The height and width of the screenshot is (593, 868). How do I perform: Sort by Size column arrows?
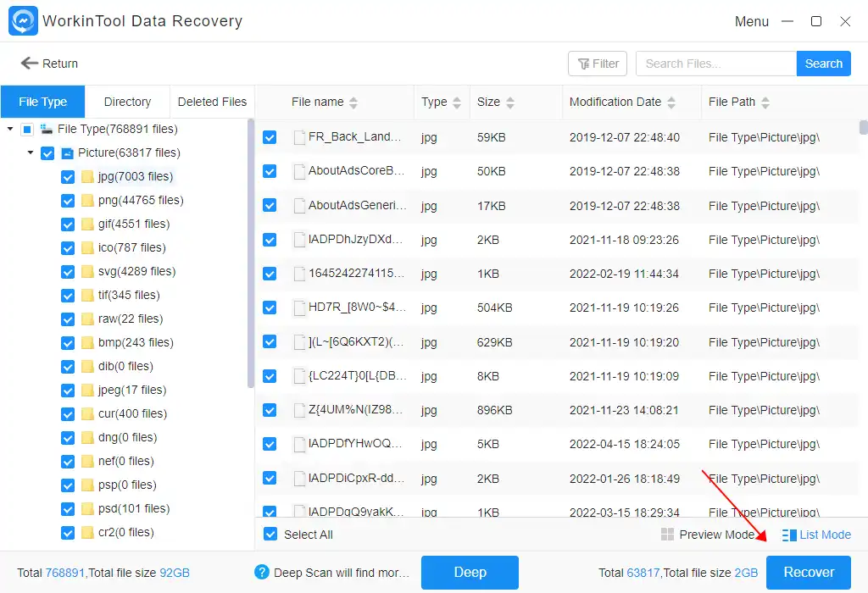click(510, 103)
